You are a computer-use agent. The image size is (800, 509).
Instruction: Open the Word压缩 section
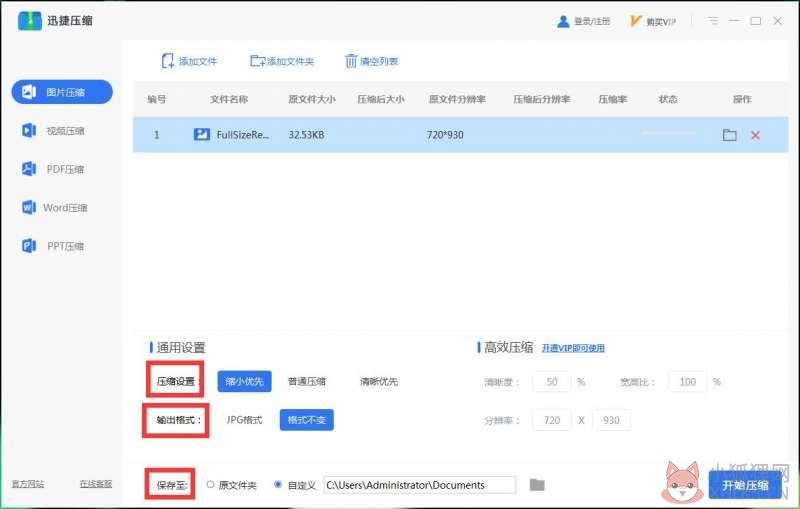coord(55,208)
